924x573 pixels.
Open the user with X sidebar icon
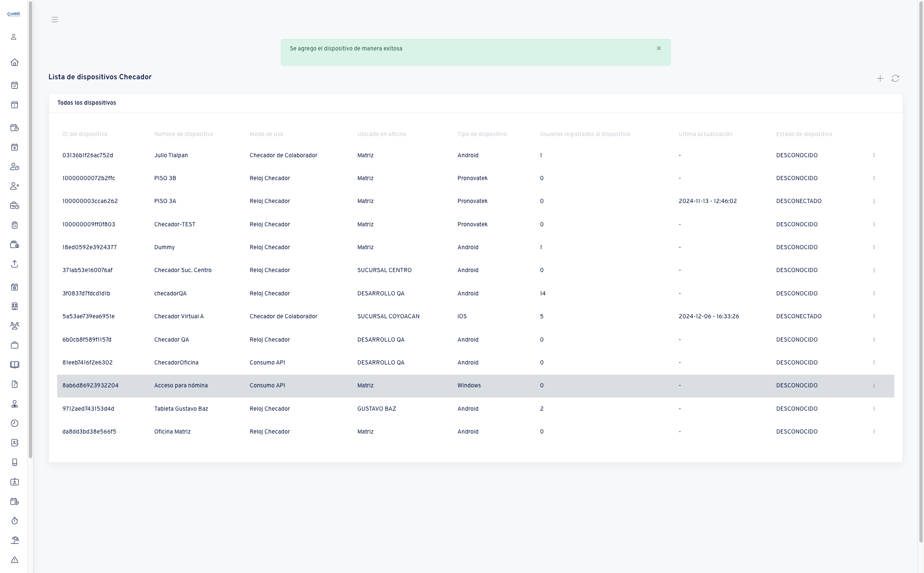pos(14,186)
